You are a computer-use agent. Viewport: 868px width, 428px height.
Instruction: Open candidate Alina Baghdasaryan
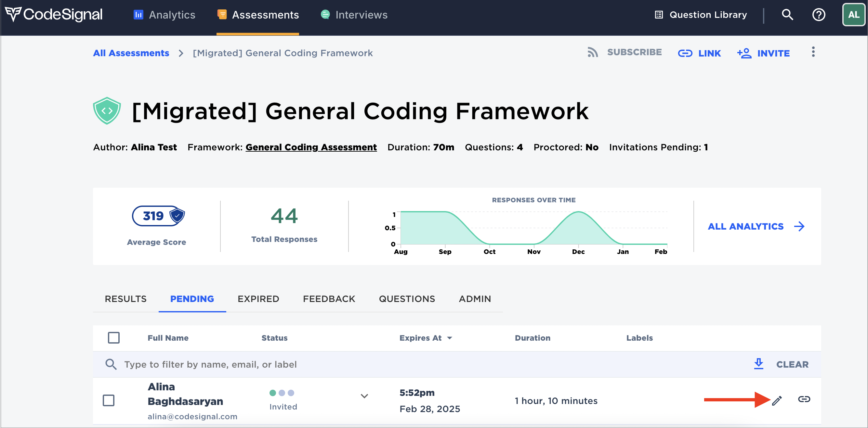coord(185,394)
